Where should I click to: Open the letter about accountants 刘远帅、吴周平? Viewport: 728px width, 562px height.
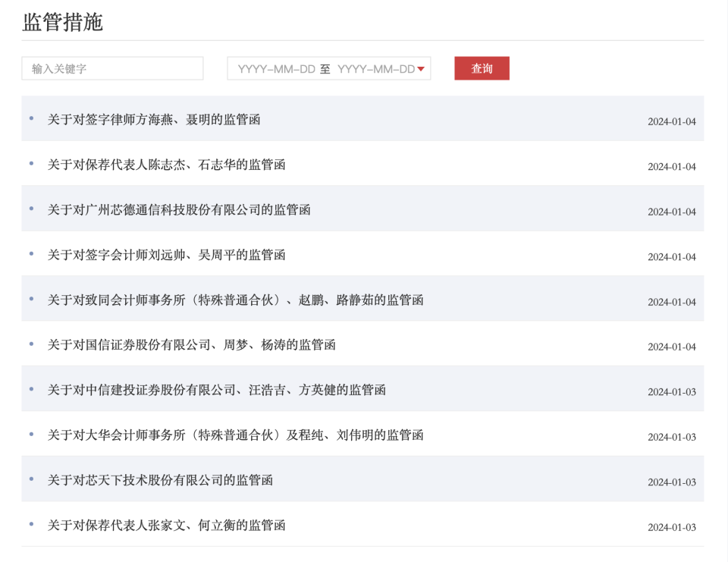(165, 255)
